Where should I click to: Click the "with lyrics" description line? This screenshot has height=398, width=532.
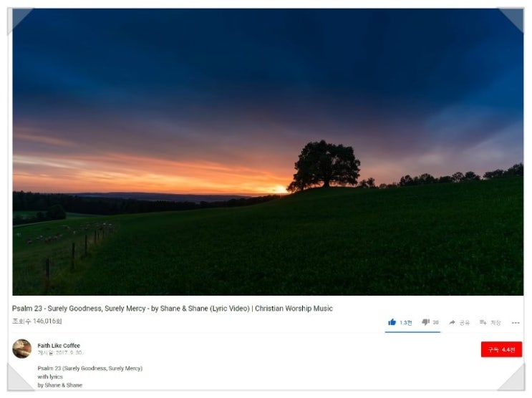(x=50, y=377)
